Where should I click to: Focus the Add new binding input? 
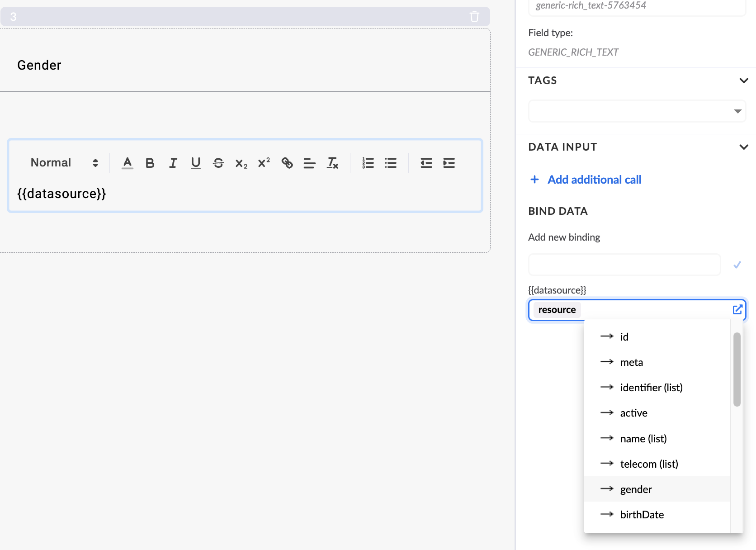(624, 265)
